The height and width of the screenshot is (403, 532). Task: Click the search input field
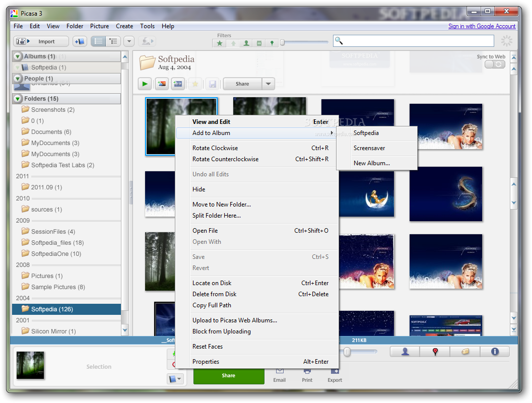click(x=414, y=41)
